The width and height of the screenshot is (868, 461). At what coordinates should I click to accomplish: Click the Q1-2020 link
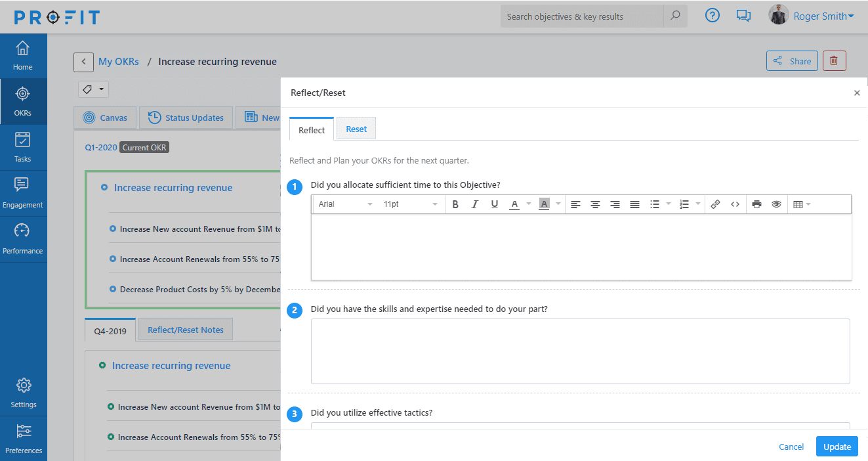100,147
